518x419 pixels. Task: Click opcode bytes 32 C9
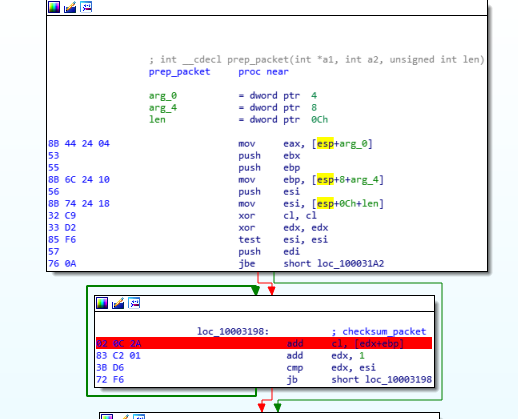point(62,216)
